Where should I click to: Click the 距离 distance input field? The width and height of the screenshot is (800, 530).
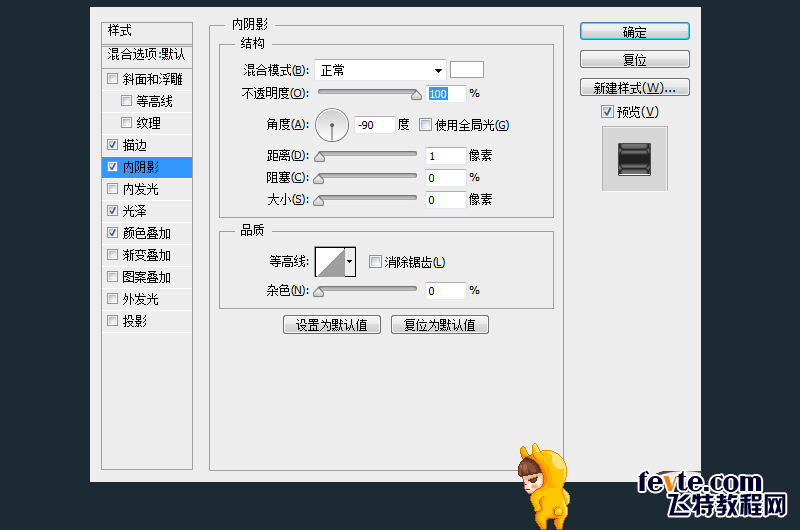pos(445,156)
